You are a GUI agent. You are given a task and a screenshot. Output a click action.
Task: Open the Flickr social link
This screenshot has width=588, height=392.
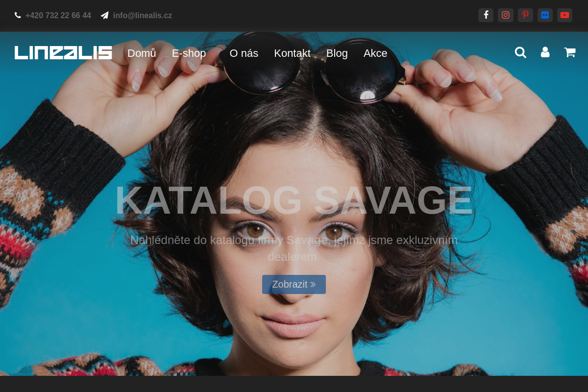point(545,15)
